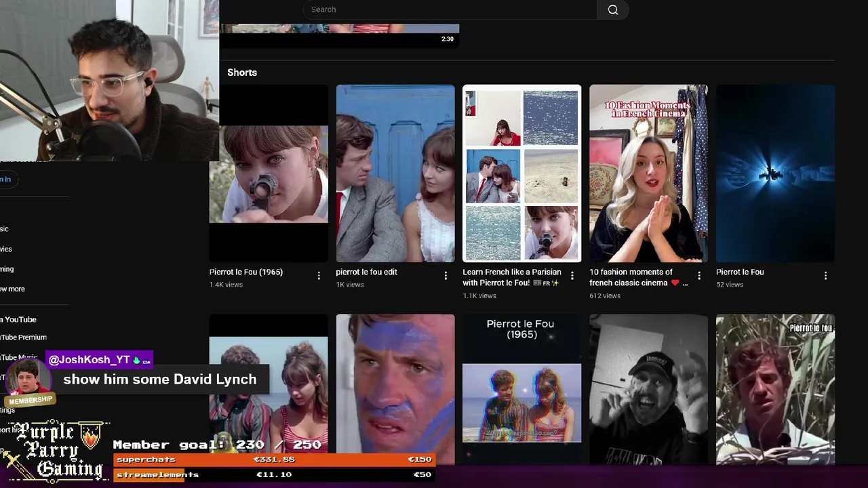
Task: Click the title Pierrot le Fou (1965)
Action: pos(246,272)
